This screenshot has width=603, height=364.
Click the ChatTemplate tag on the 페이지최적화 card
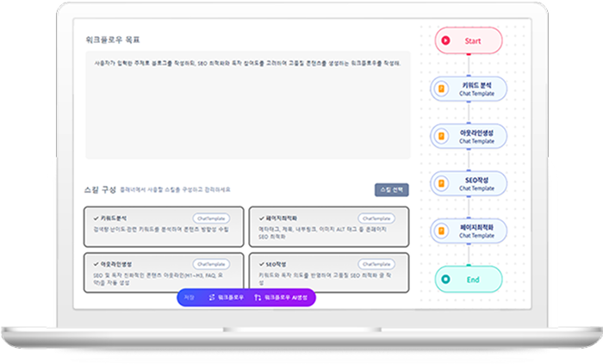coord(376,219)
